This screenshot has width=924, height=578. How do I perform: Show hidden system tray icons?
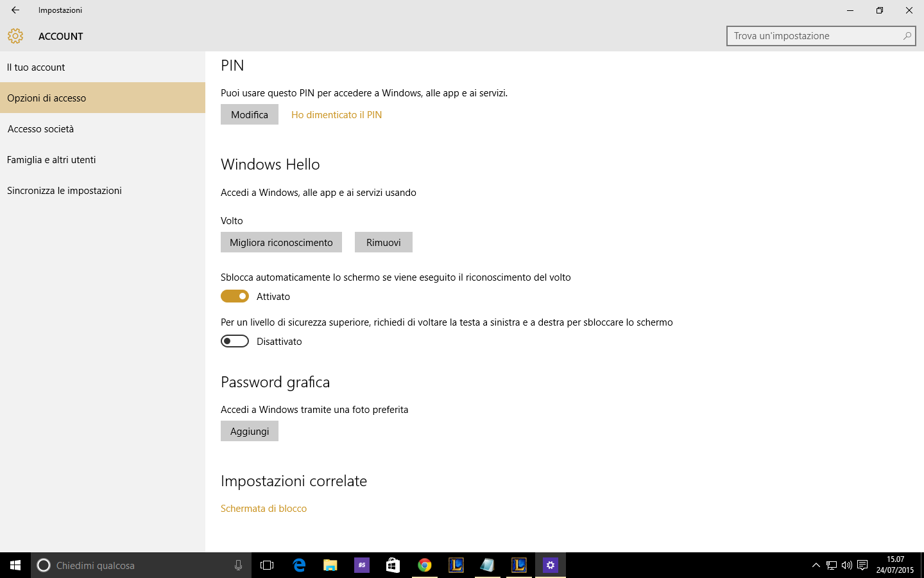816,565
